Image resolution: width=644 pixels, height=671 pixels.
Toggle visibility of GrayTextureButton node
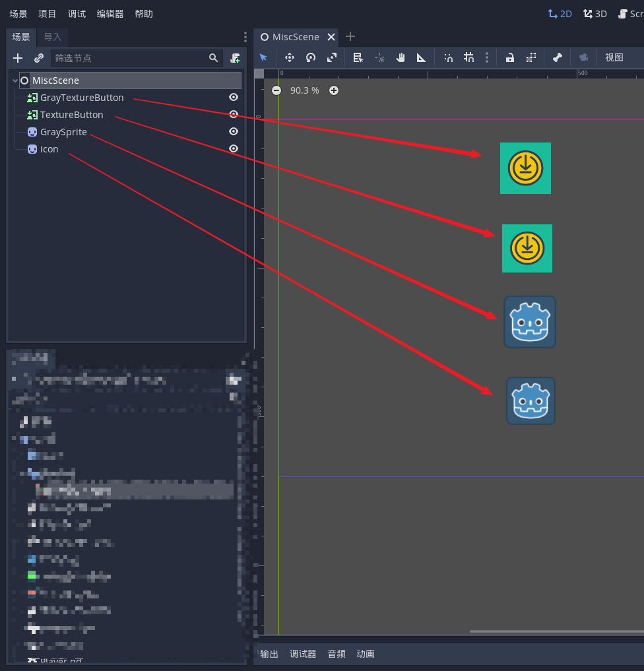[x=233, y=97]
